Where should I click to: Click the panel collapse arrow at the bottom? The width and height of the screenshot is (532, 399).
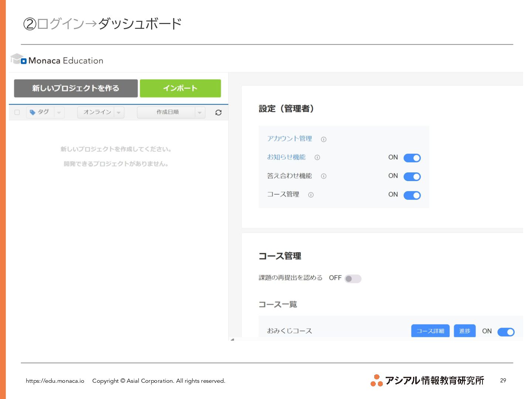232,339
